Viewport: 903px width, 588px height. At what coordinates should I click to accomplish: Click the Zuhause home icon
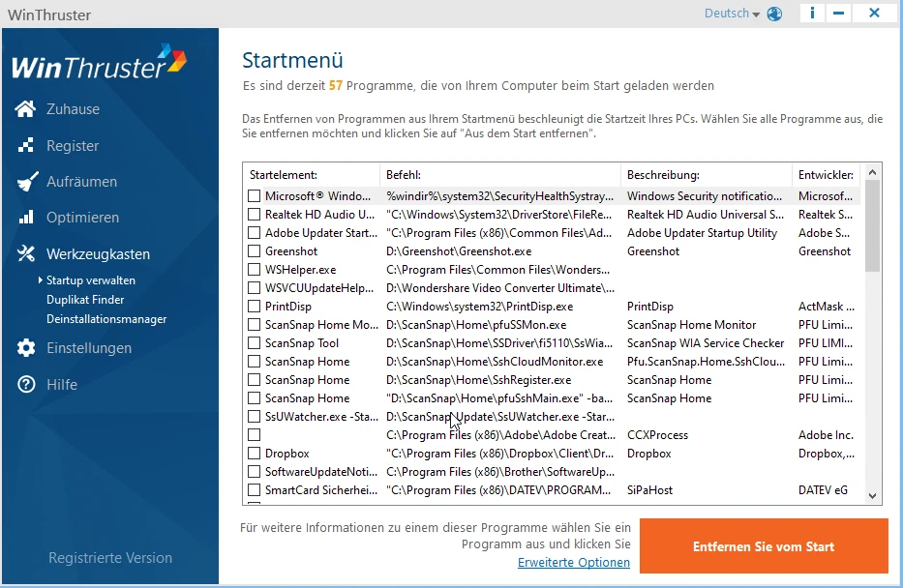pyautogui.click(x=26, y=109)
